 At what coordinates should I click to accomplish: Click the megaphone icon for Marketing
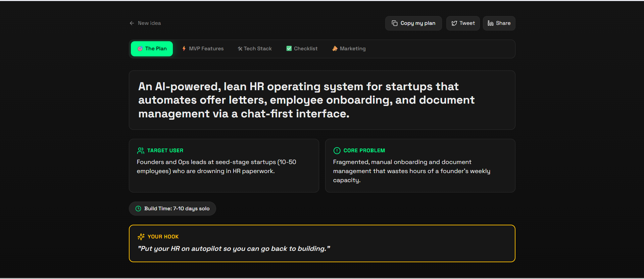pyautogui.click(x=335, y=49)
